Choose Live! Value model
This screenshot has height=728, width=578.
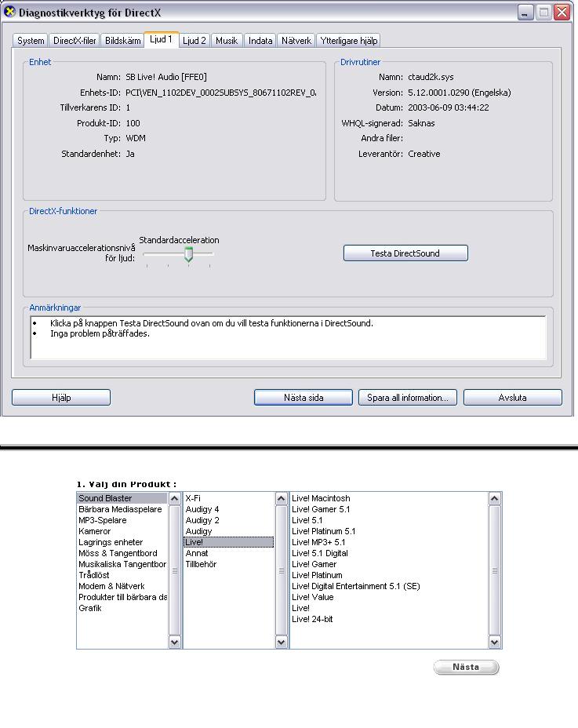pos(389,597)
